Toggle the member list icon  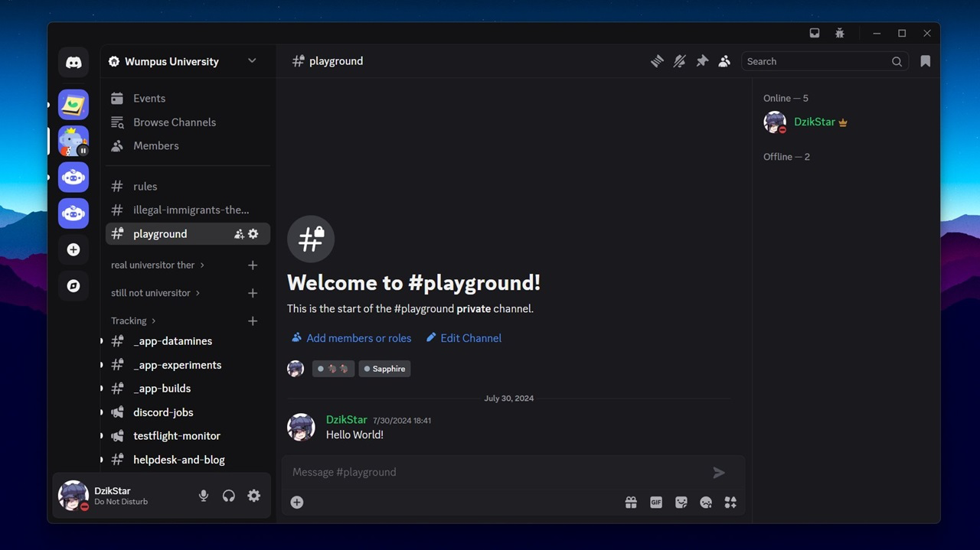(724, 61)
